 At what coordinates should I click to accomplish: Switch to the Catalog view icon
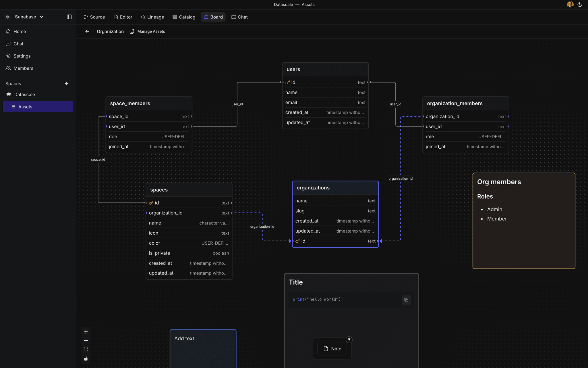[175, 17]
